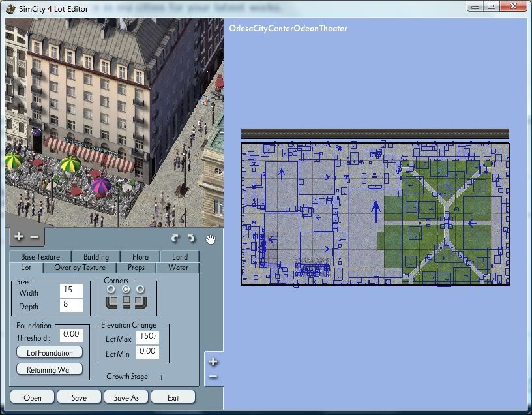The image size is (532, 415).
Task: Switch to the Land tab
Action: coord(180,256)
